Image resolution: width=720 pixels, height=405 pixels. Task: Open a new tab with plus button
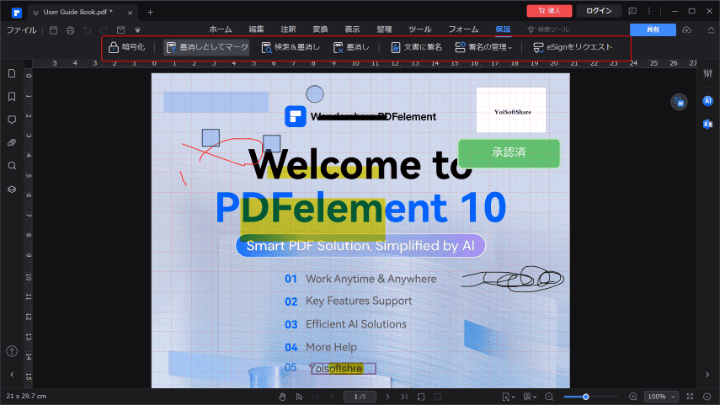[x=150, y=12]
